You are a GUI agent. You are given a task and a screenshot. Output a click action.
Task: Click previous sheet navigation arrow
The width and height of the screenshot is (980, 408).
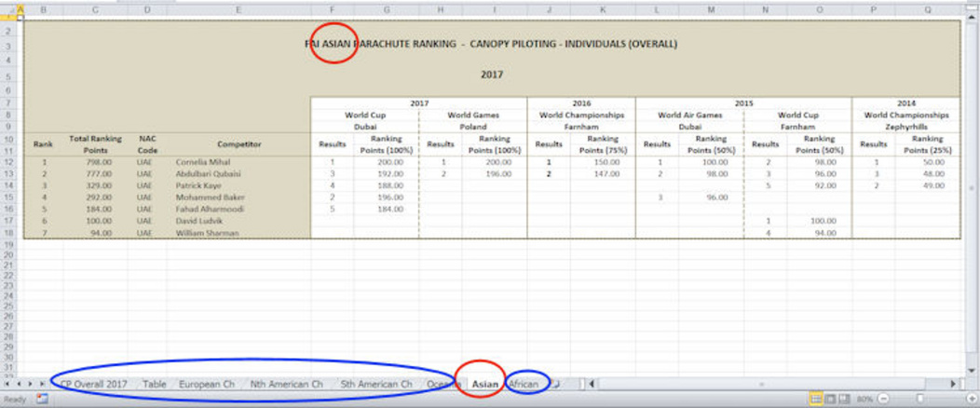(20, 383)
